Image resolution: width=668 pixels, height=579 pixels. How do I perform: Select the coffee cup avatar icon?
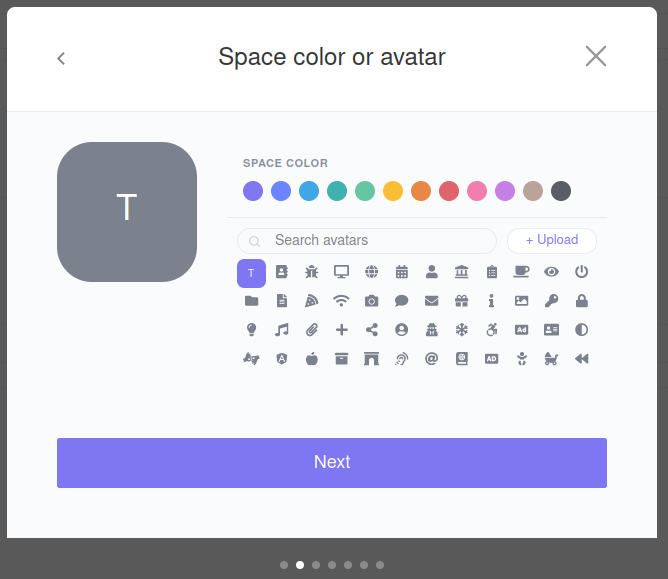click(x=521, y=272)
